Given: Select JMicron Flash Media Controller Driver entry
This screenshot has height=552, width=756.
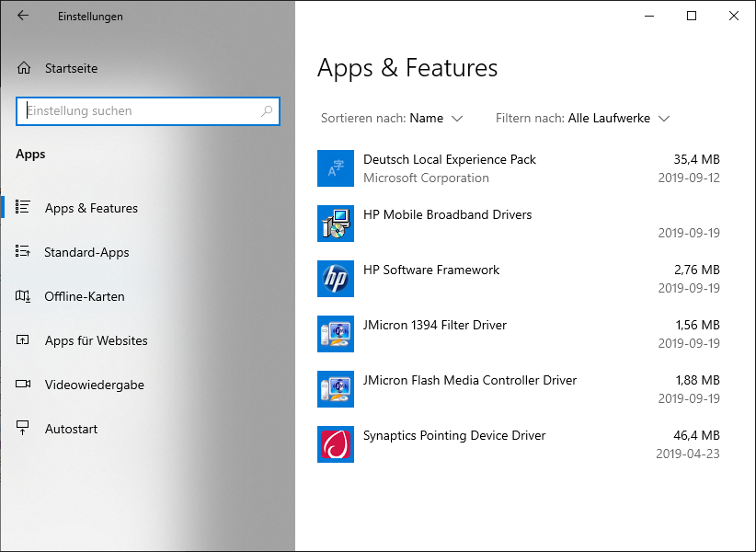Looking at the screenshot, I should [x=519, y=389].
